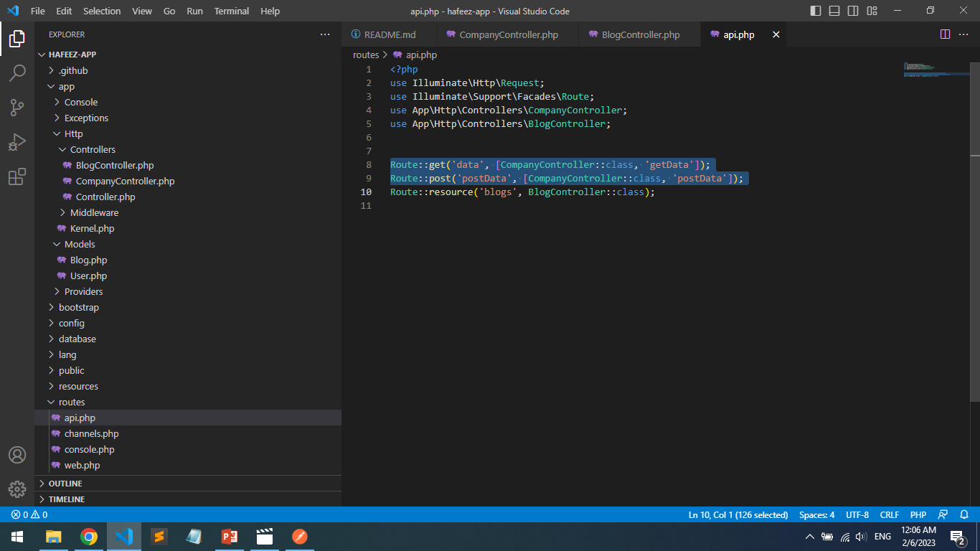Image resolution: width=980 pixels, height=551 pixels.
Task: Close the api.php editor tab
Action: click(776, 34)
